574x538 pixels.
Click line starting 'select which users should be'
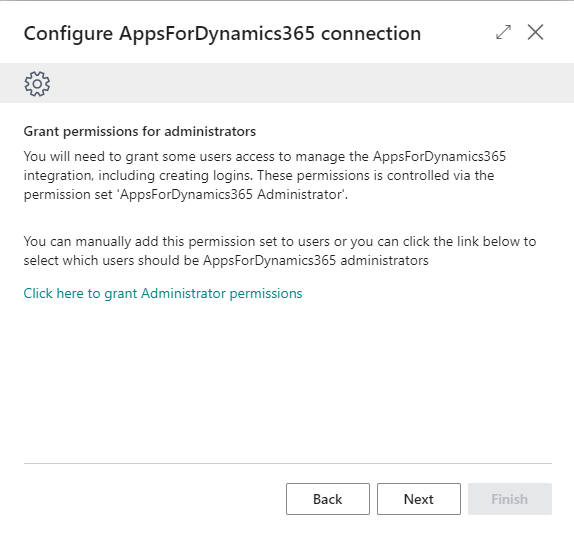coord(226,261)
